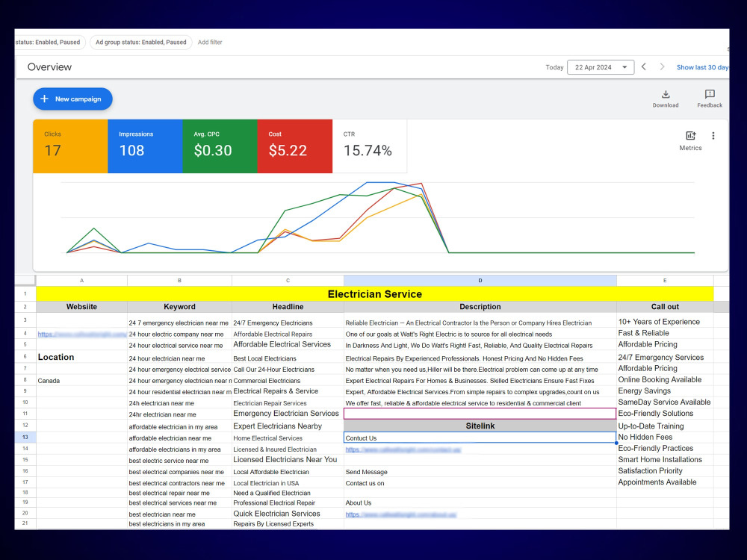Open the blurred about-us link in row 20

pos(400,514)
